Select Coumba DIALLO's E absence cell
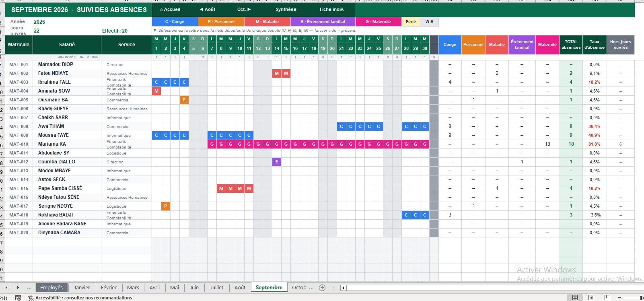Image resolution: width=644 pixels, height=301 pixels. click(x=277, y=162)
